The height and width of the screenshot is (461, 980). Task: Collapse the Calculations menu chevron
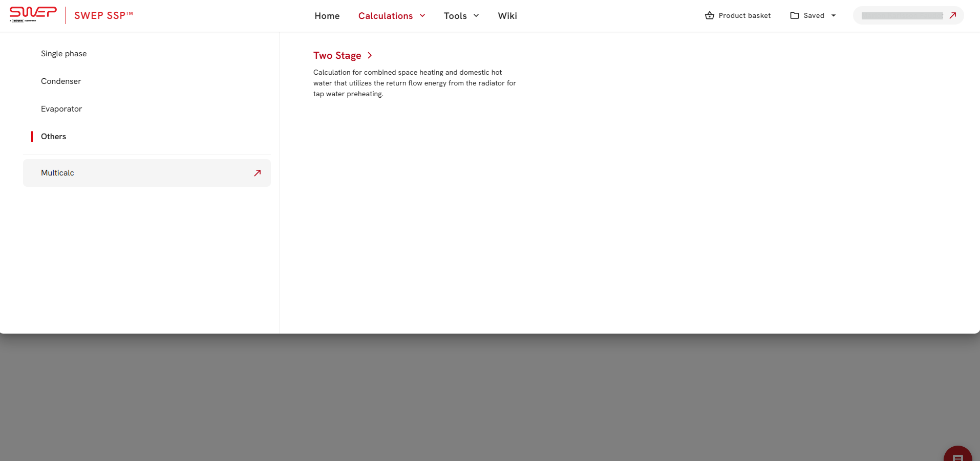click(x=422, y=16)
